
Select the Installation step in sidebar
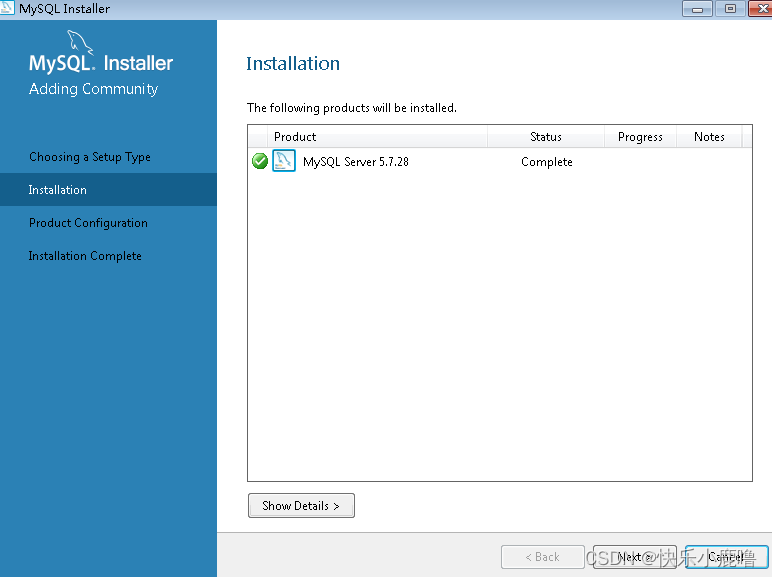(x=108, y=190)
